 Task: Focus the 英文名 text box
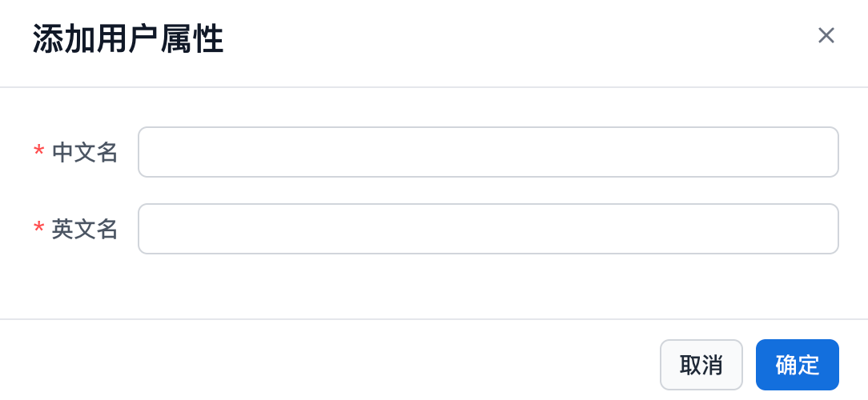coord(488,229)
